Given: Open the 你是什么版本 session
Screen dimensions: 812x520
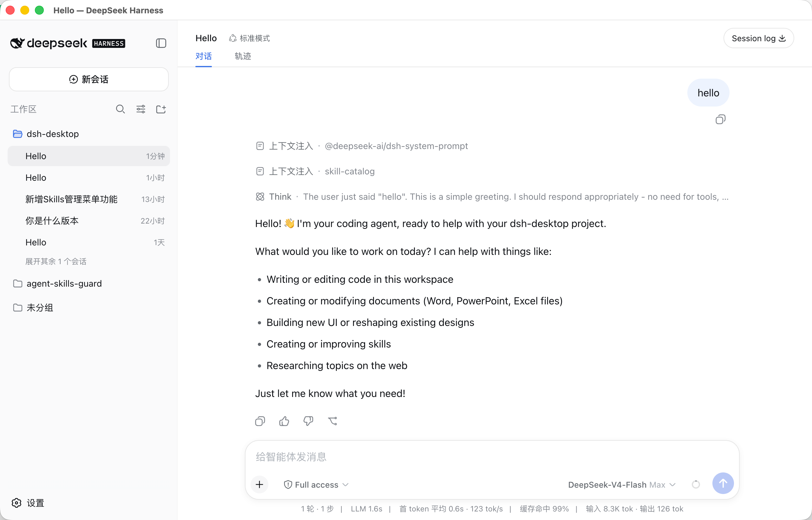Looking at the screenshot, I should click(x=88, y=221).
